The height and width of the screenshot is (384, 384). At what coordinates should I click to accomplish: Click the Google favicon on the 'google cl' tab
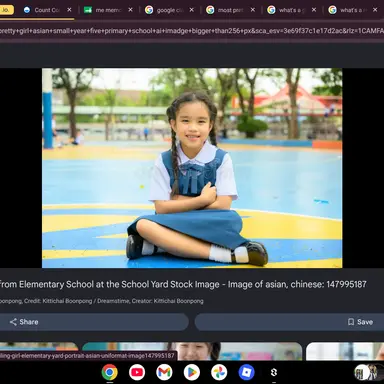tap(149, 10)
